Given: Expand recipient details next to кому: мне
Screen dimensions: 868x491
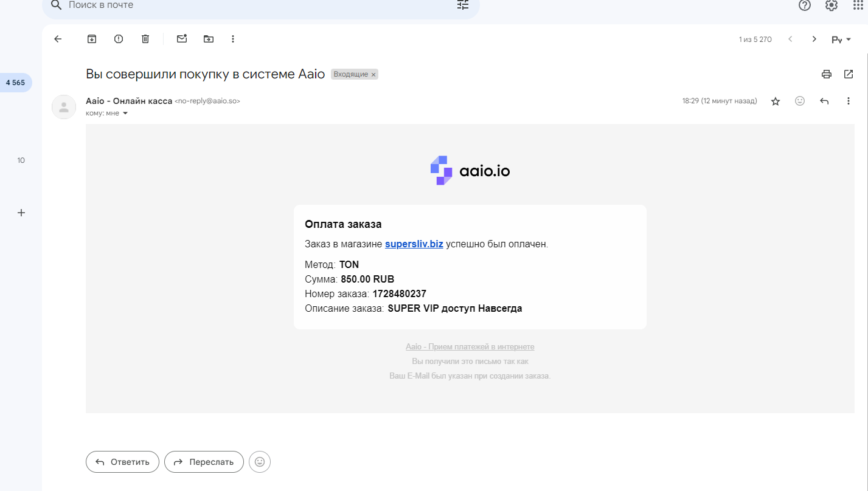Looking at the screenshot, I should (x=125, y=113).
